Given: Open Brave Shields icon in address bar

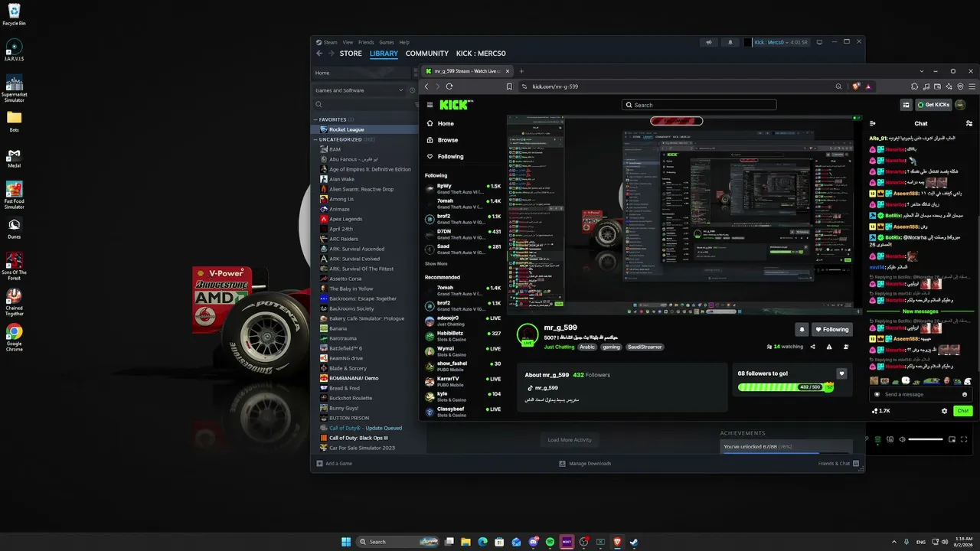Looking at the screenshot, I should point(856,86).
